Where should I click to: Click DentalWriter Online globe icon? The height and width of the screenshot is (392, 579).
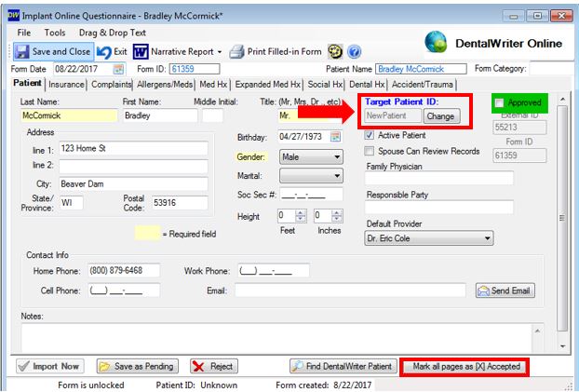point(436,42)
